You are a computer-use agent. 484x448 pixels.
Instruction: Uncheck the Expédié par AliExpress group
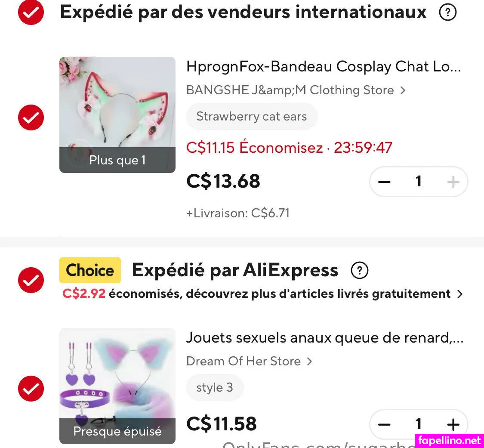[x=31, y=280]
